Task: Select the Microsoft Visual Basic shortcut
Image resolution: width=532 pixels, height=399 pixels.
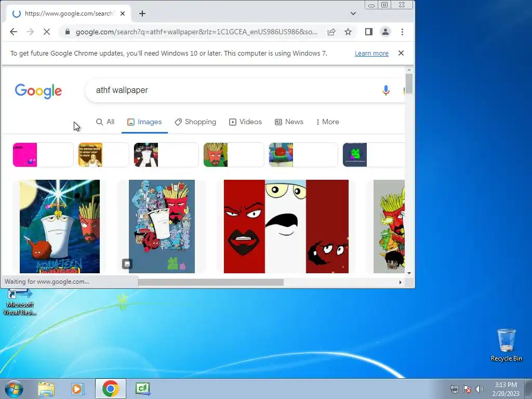Action: point(20,303)
